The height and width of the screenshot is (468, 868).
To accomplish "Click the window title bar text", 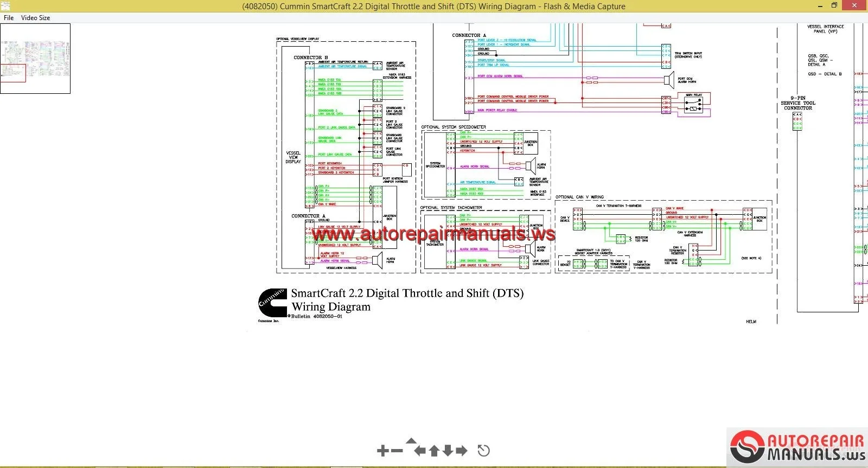I will 433,7.
